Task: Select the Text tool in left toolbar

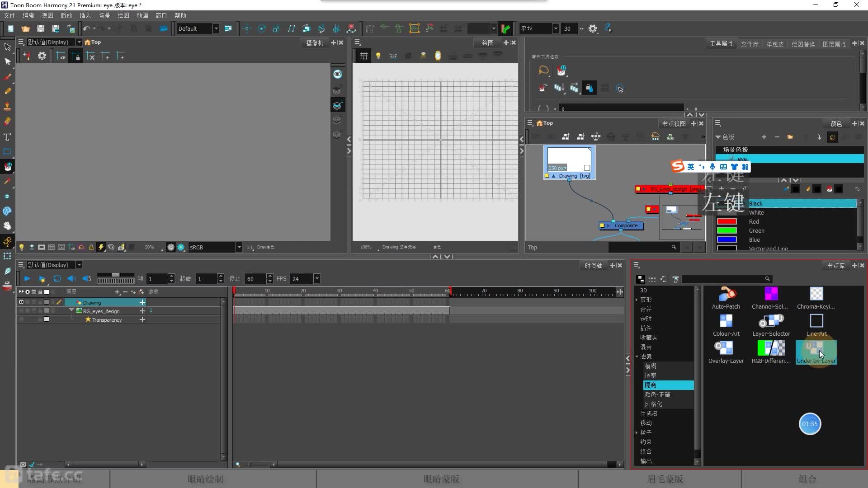Action: 7,136
